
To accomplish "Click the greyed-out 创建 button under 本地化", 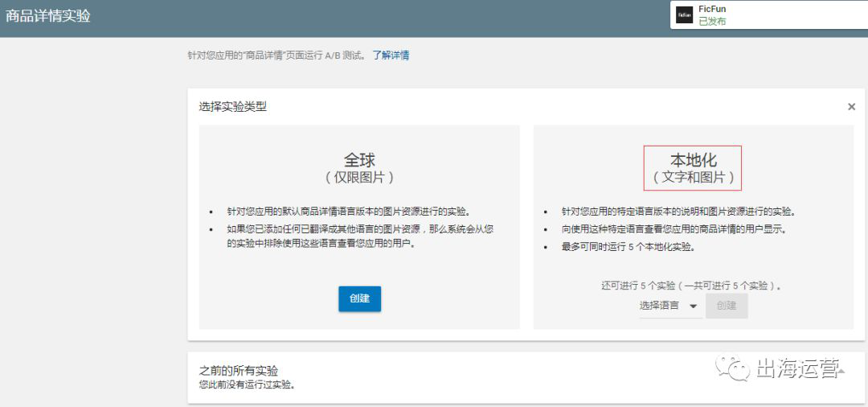I will (x=727, y=306).
